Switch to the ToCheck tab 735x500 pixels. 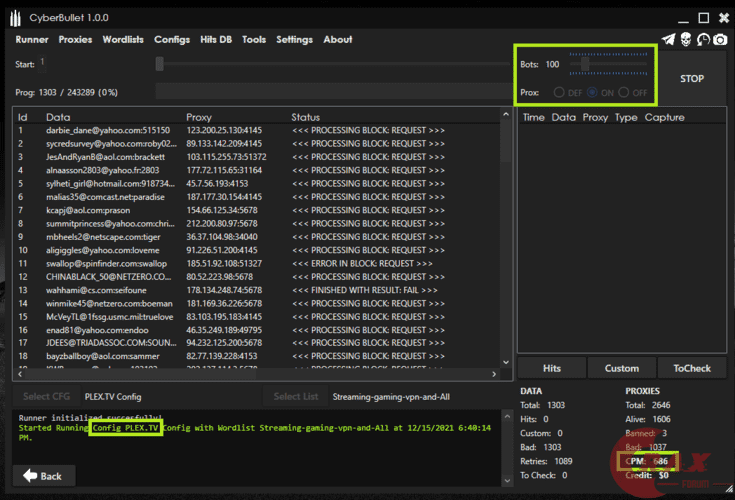tap(691, 368)
